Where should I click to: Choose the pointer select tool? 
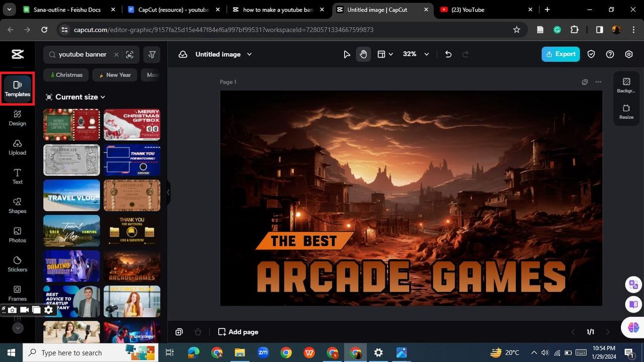(x=347, y=54)
